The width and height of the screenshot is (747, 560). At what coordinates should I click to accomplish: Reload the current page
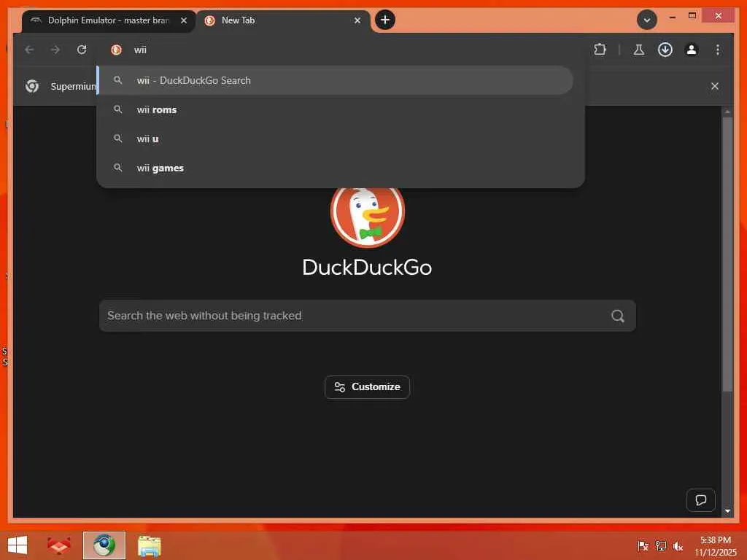[x=82, y=50]
